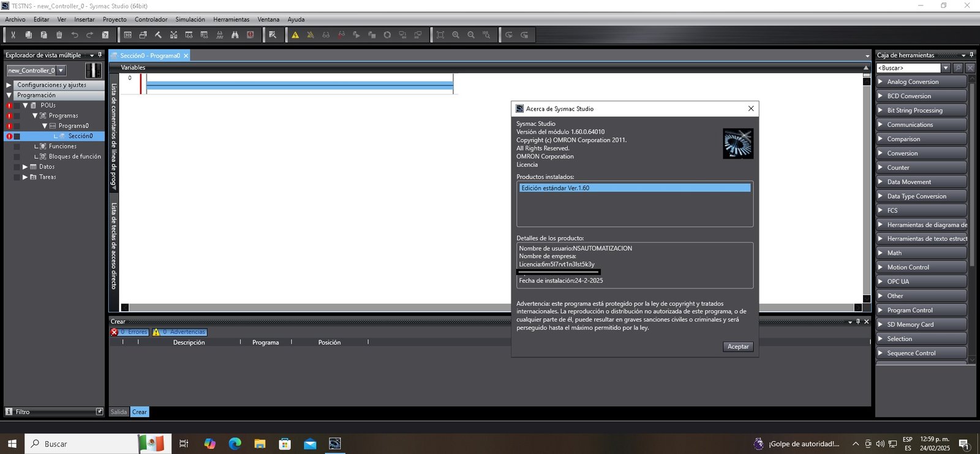This screenshot has height=454, width=980.
Task: Click the hammer build controller icon
Action: 158,35
